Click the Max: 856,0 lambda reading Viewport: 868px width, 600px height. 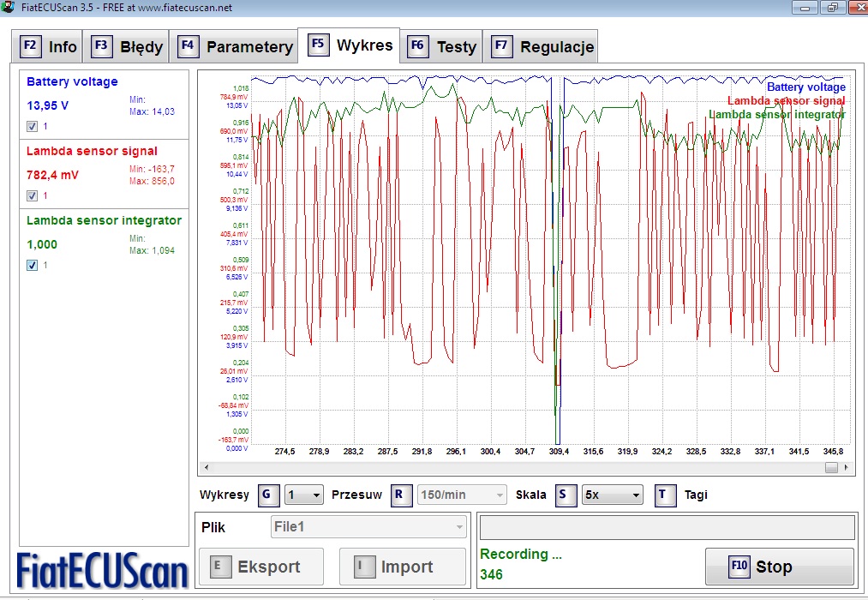point(153,181)
